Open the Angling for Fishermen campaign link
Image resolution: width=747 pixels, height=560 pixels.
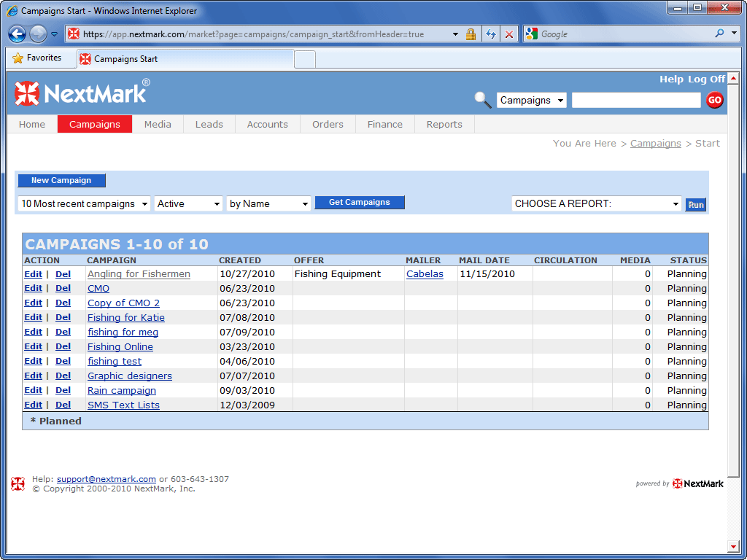(139, 274)
